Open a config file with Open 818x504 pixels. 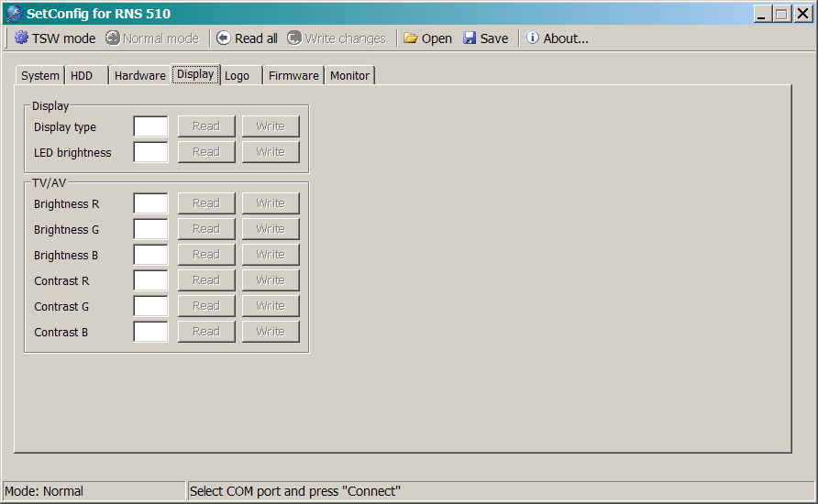tap(427, 38)
